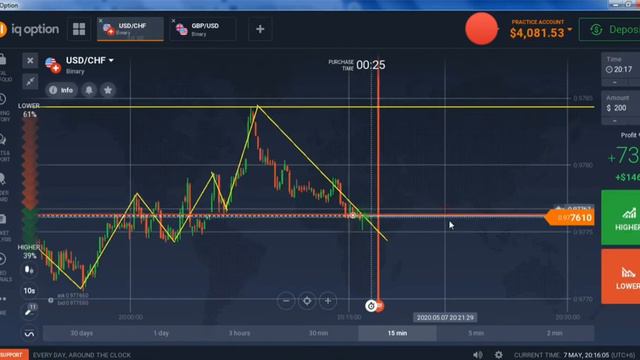Select the 2 min timeframe
This screenshot has width=640, height=360.
coord(555,333)
